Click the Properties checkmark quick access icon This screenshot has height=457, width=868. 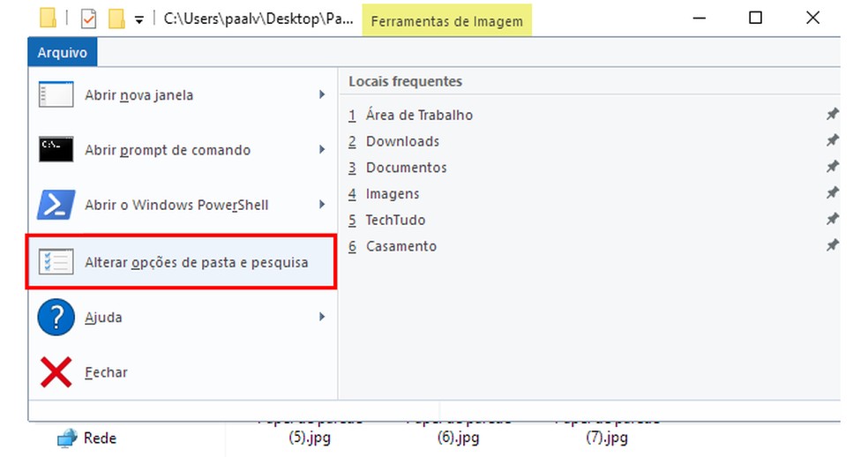point(88,19)
